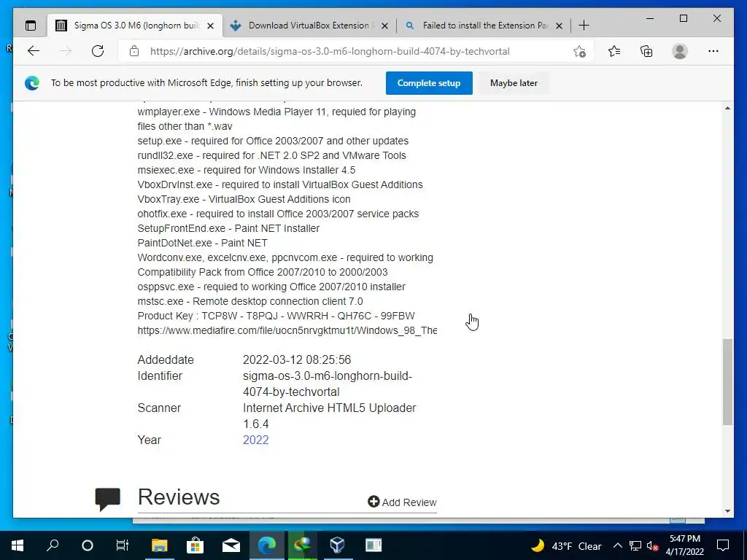747x560 pixels.
Task: Open the Favorites list icon
Action: click(x=614, y=51)
